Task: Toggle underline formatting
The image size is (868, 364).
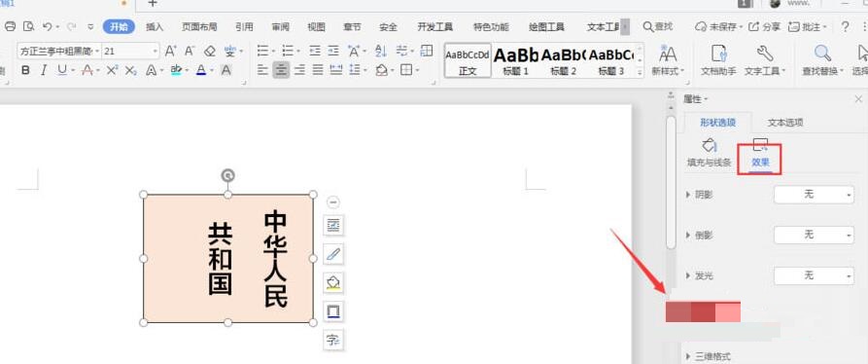Action: 62,70
